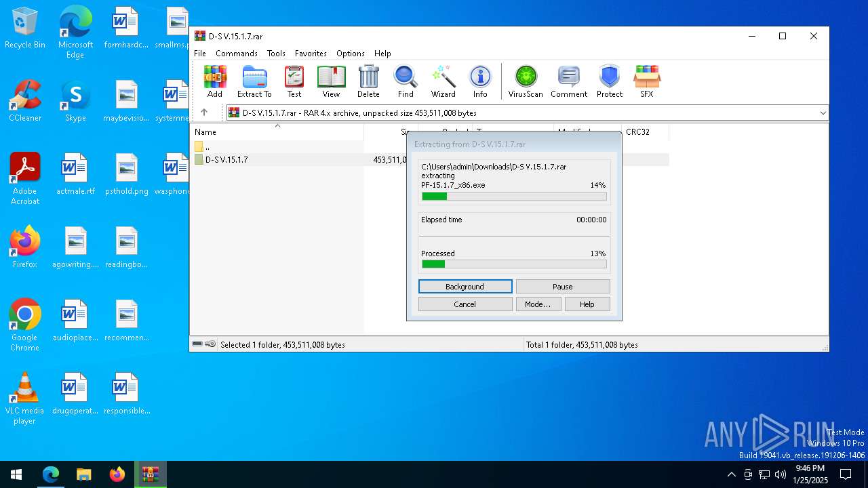Select the D-S V.15.1.7 folder row
This screenshot has height=488, width=868.
coord(431,159)
